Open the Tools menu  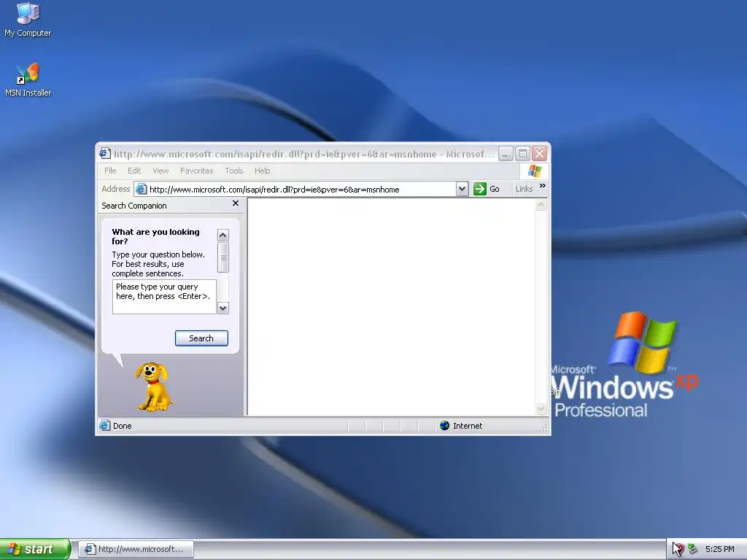tap(234, 171)
